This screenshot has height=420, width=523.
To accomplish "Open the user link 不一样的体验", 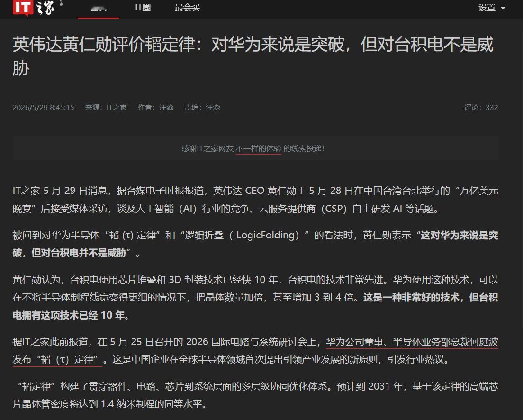I will pyautogui.click(x=259, y=148).
